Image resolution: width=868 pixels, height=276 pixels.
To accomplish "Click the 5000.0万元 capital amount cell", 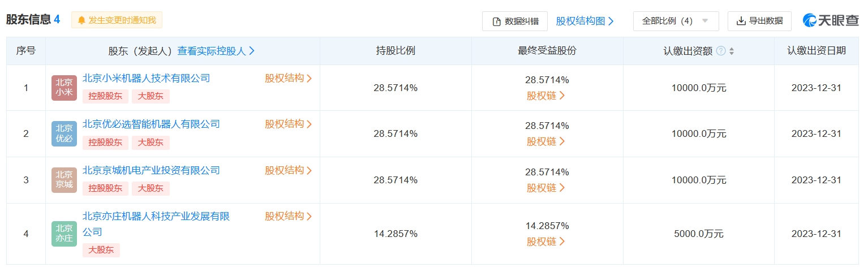I will [699, 234].
